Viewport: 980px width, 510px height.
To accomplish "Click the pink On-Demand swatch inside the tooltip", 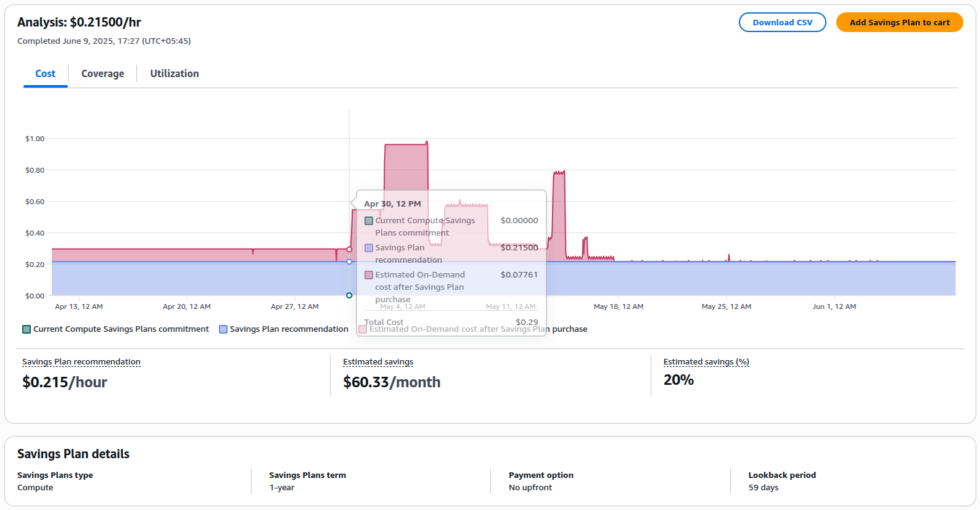I will (369, 275).
